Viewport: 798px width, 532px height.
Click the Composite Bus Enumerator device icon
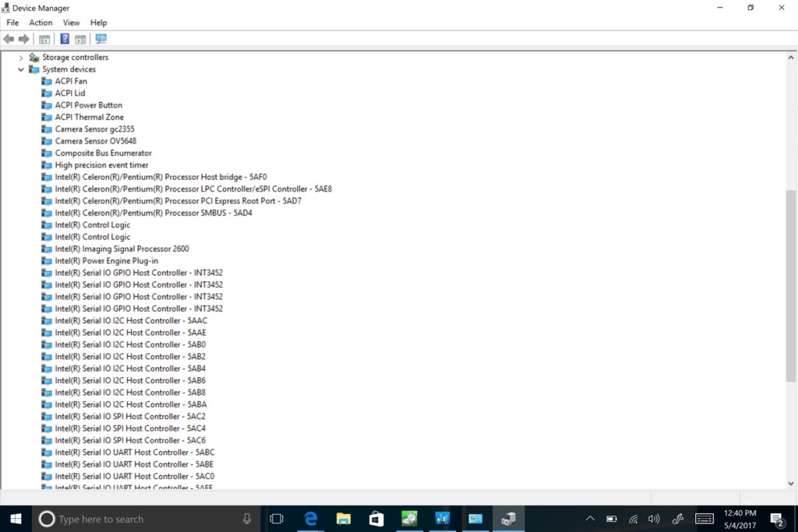(47, 153)
